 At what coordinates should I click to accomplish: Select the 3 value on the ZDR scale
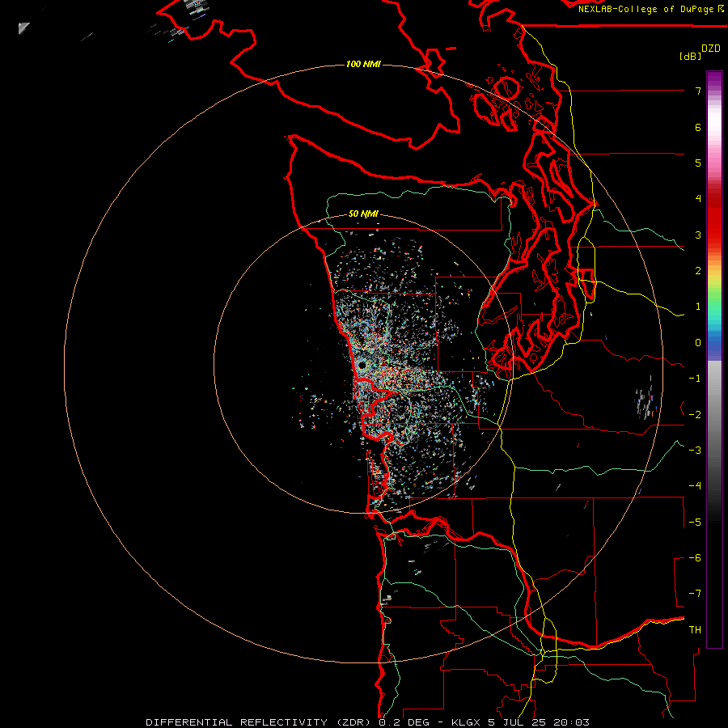(698, 235)
